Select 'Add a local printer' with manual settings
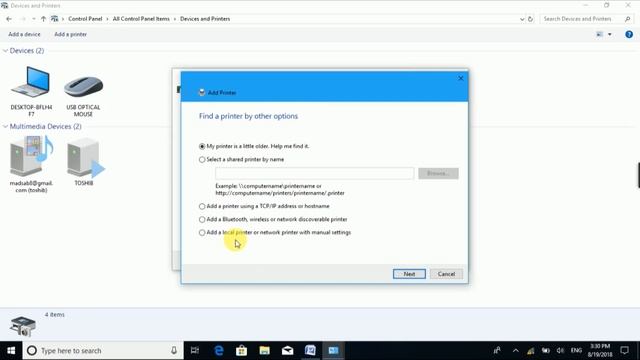 click(x=202, y=233)
